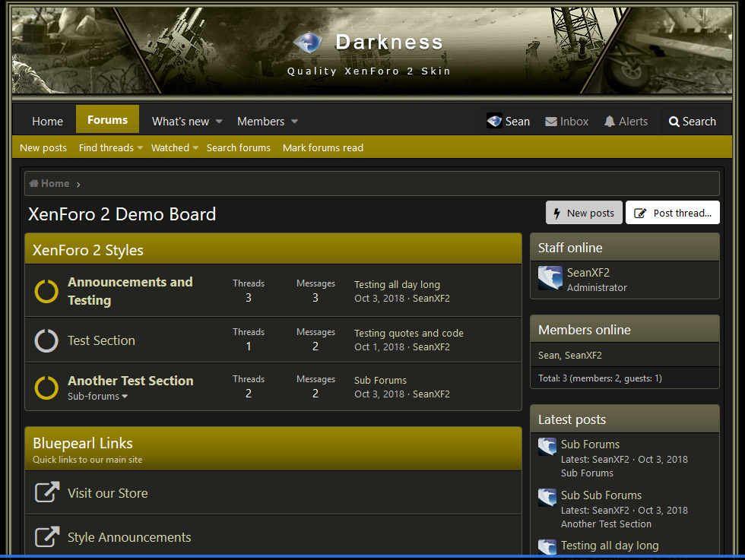Click the Style Announcements external link icon

(46, 536)
